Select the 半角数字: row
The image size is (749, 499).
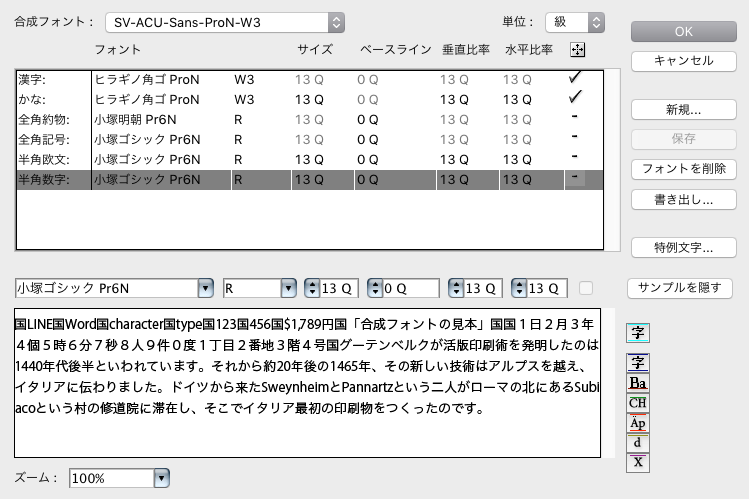(x=310, y=180)
